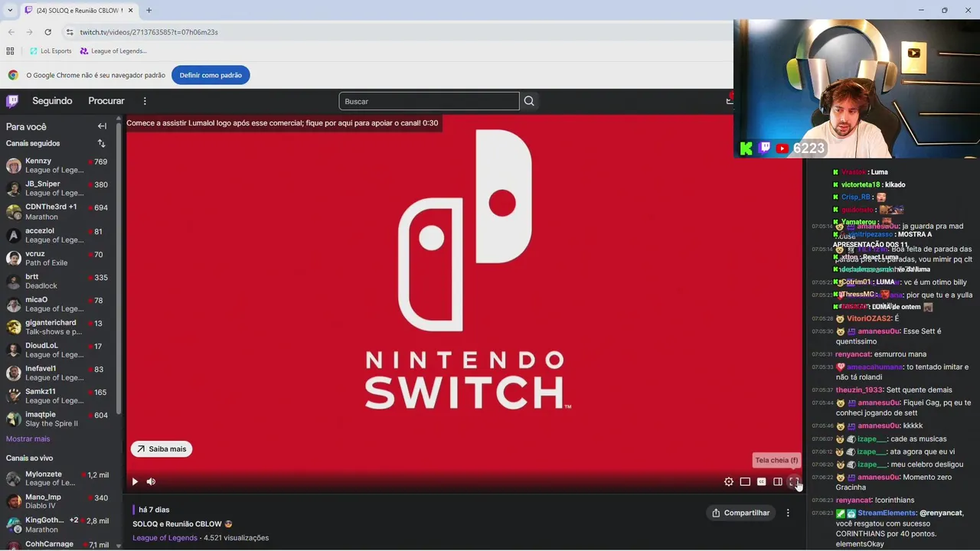Image resolution: width=980 pixels, height=551 pixels.
Task: Open Mylonzete live channel
Action: [x=59, y=478]
